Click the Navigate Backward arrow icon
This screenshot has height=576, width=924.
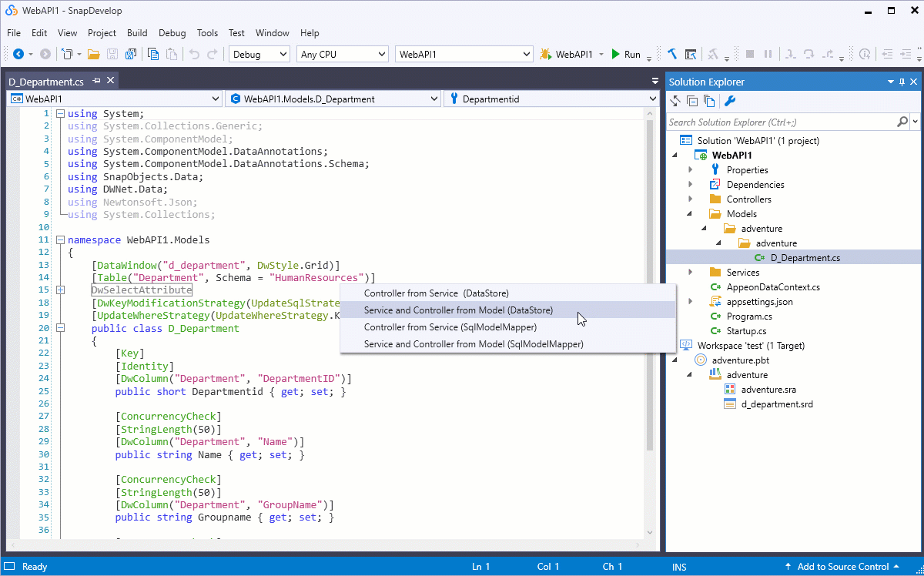pos(18,54)
